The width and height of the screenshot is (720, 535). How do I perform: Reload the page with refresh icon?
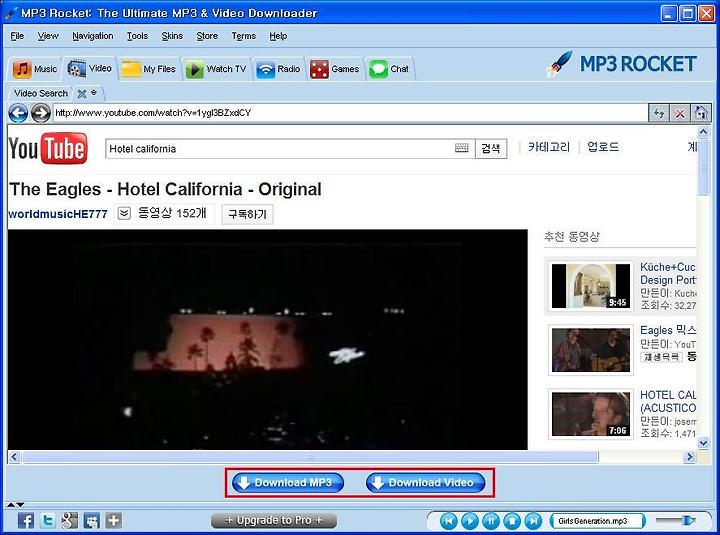(x=658, y=113)
